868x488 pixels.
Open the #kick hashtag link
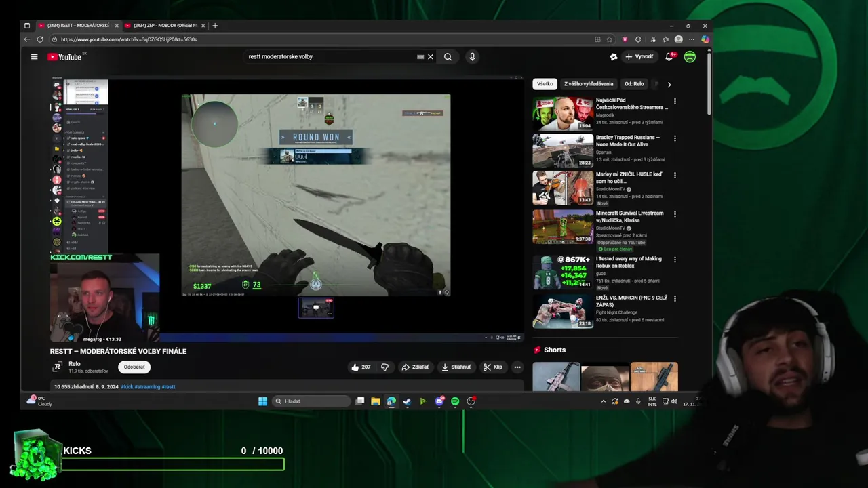(127, 387)
